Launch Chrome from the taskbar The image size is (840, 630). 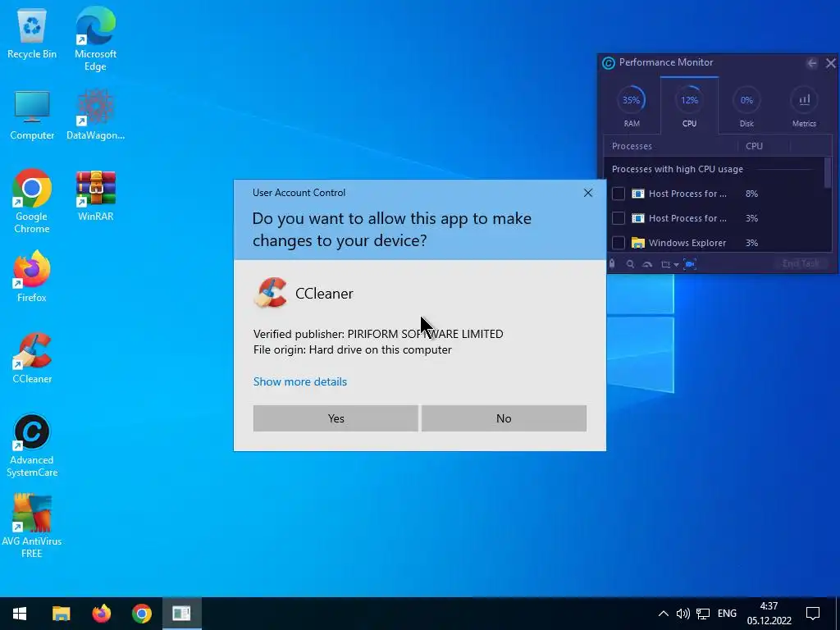141,614
